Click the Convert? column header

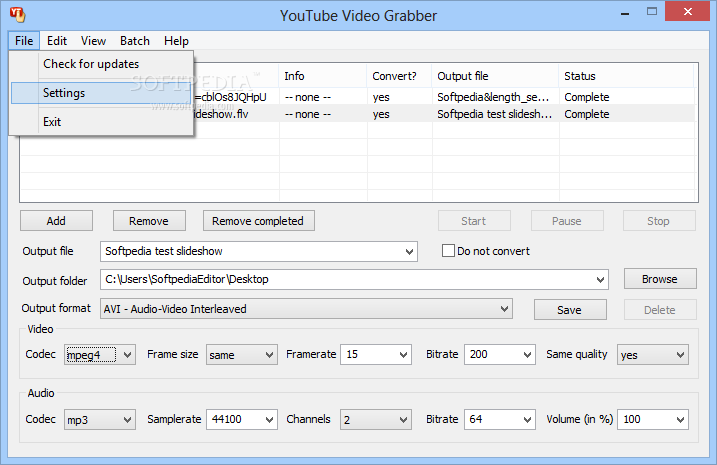pos(399,76)
